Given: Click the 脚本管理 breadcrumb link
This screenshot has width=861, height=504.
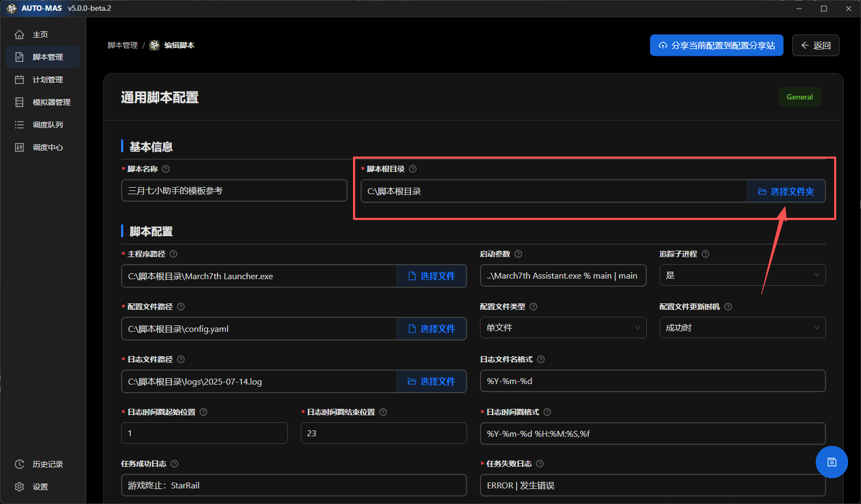Looking at the screenshot, I should click(123, 46).
